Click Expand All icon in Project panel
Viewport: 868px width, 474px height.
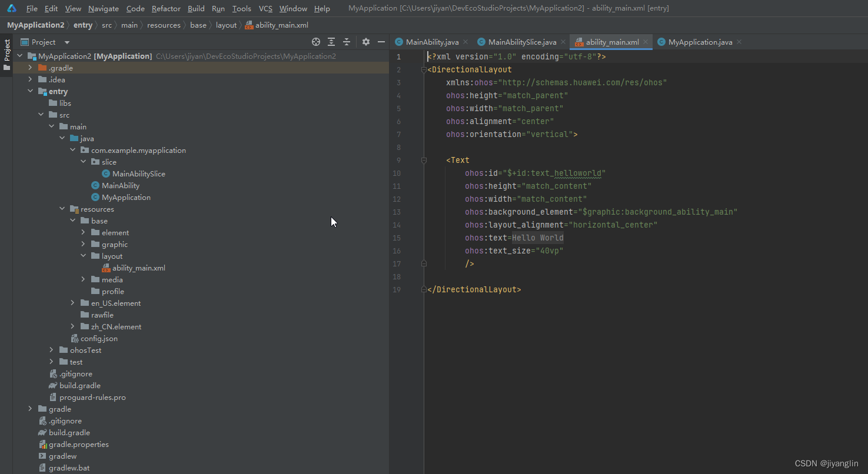pos(331,42)
